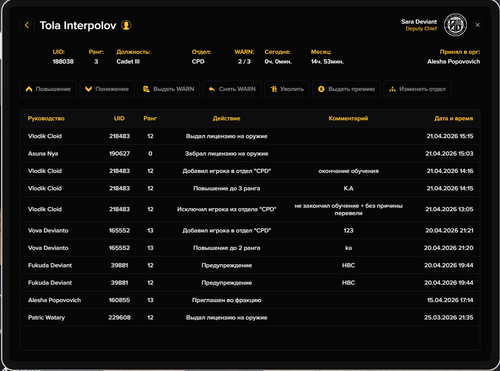Click the CPD department value

pyautogui.click(x=198, y=62)
